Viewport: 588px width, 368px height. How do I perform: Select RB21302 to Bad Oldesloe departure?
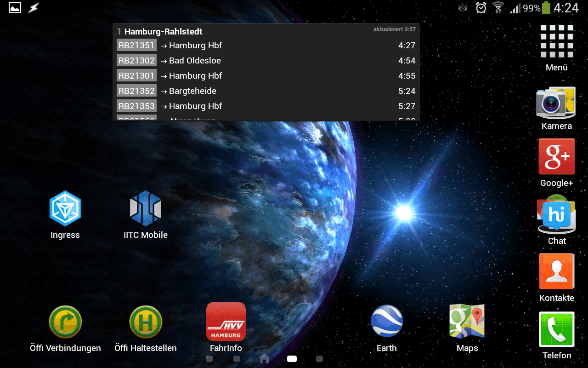pos(266,61)
